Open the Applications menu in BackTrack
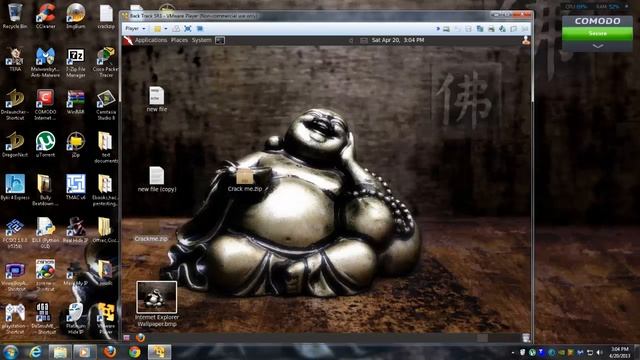The width and height of the screenshot is (640, 360). click(151, 40)
